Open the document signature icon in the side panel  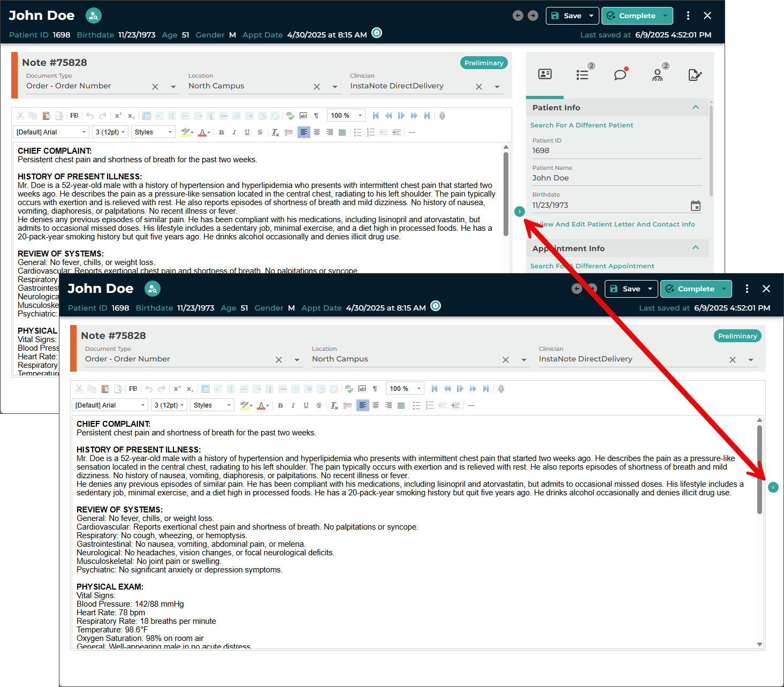(695, 75)
